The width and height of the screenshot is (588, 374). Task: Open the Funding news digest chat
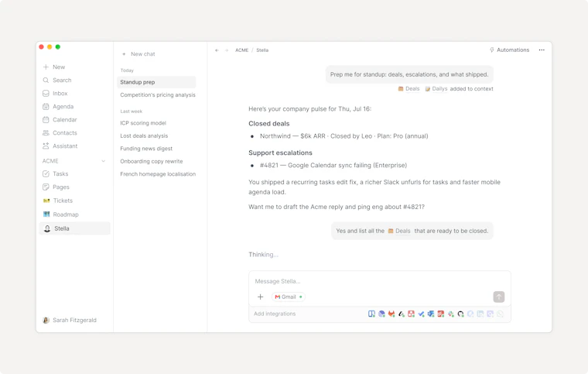pyautogui.click(x=146, y=149)
